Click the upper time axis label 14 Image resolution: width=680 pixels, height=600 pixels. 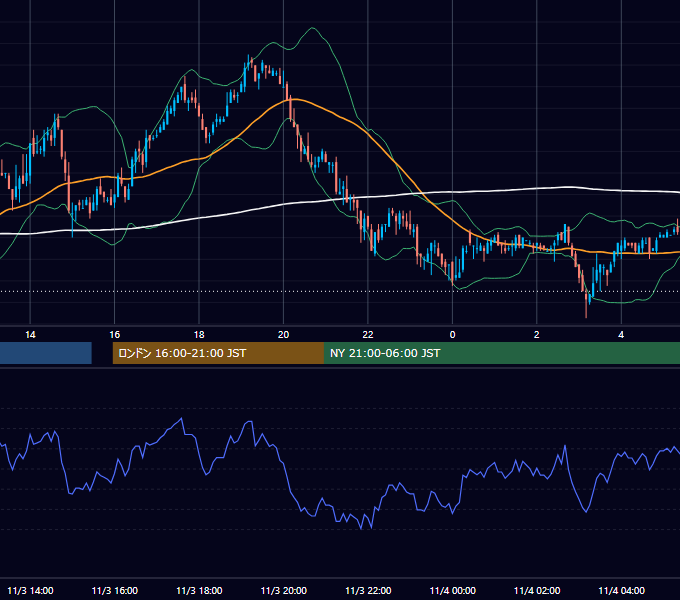(30, 335)
